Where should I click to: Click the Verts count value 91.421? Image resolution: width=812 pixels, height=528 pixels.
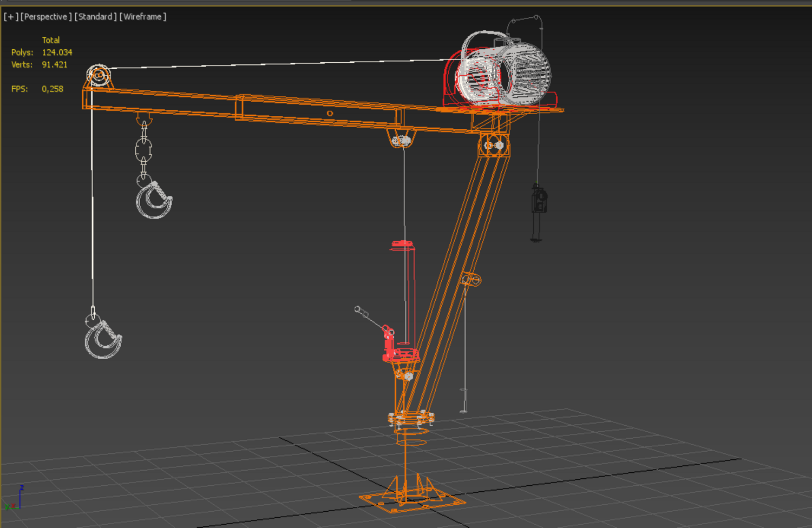click(x=55, y=64)
